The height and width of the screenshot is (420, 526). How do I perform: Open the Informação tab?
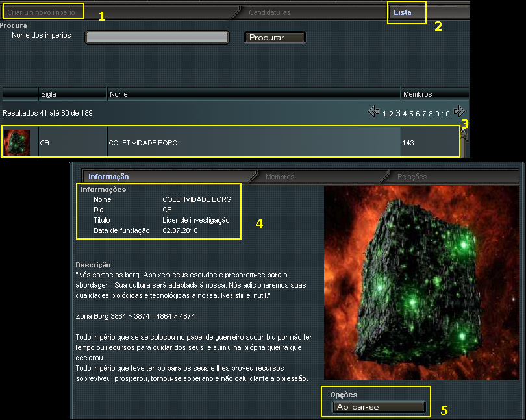(x=108, y=177)
